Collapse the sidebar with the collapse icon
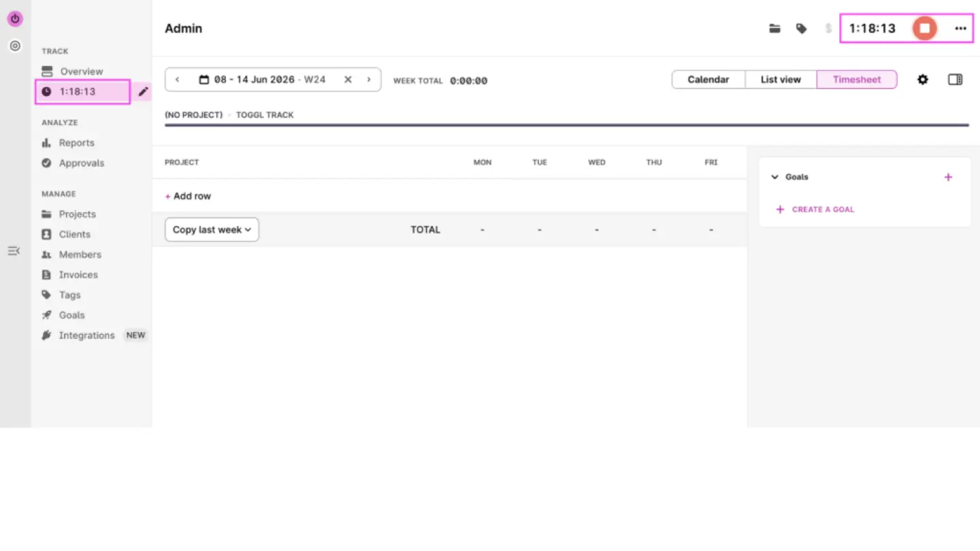Image resolution: width=980 pixels, height=551 pixels. pyautogui.click(x=14, y=251)
